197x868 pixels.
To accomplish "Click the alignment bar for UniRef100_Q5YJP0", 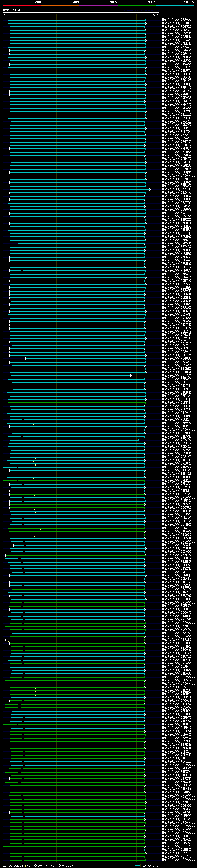I will pyautogui.click(x=75, y=440).
